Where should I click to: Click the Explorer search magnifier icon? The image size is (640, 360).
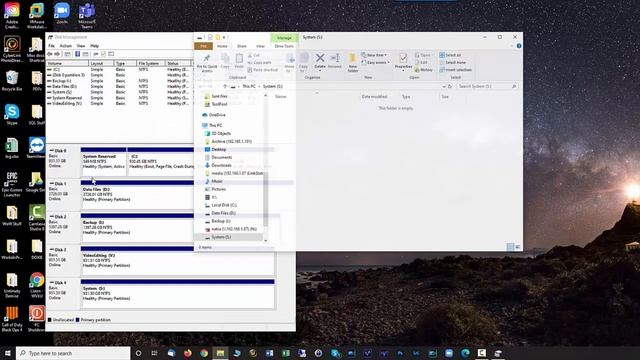coord(514,87)
